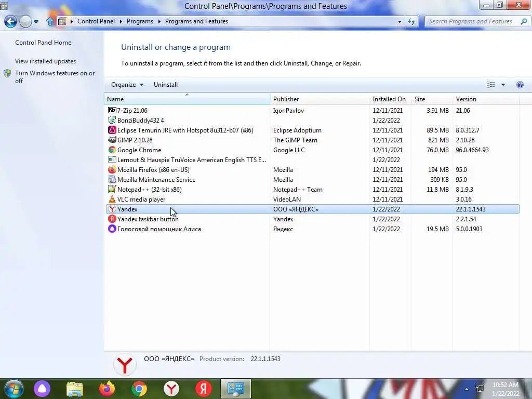This screenshot has height=399, width=532.
Task: Click the BonziBuddy432 4 program icon
Action: (112, 120)
